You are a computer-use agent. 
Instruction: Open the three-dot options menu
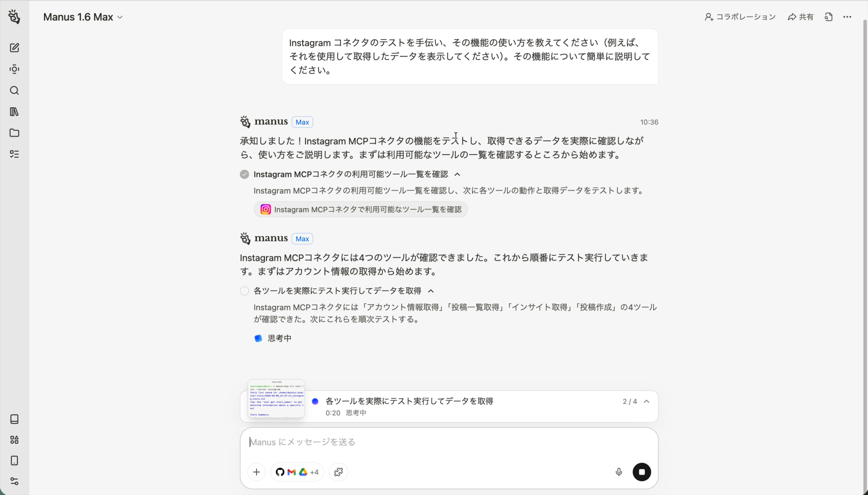(848, 17)
